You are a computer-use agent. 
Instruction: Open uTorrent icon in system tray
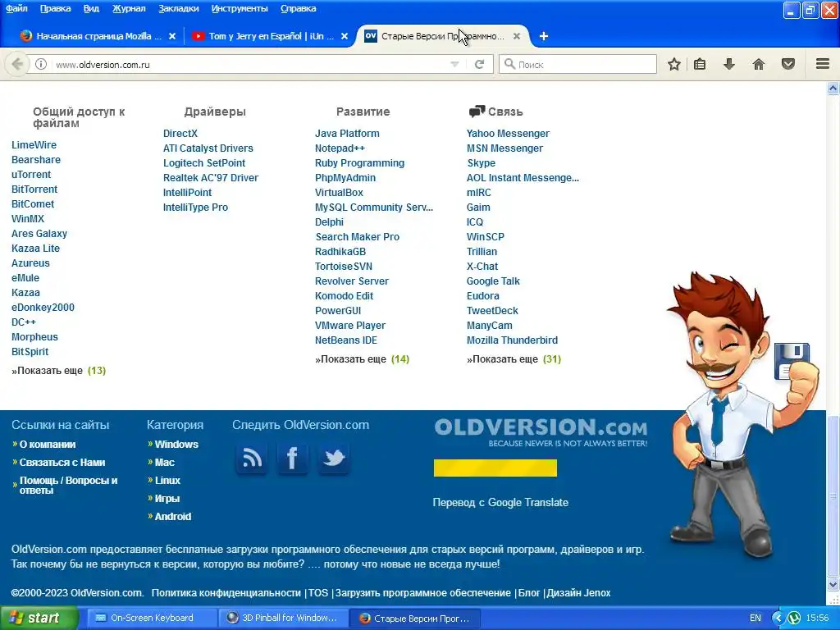coord(793,618)
